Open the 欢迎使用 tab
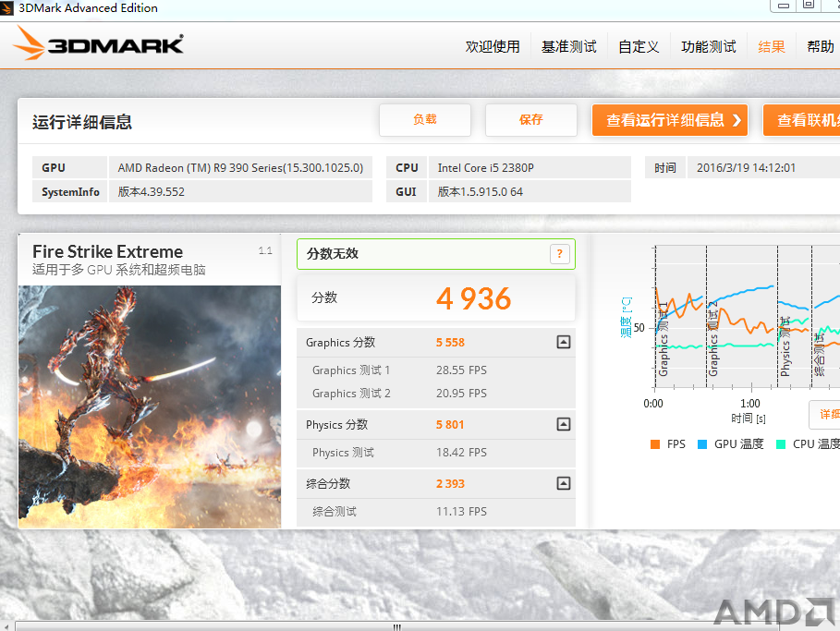 click(493, 46)
